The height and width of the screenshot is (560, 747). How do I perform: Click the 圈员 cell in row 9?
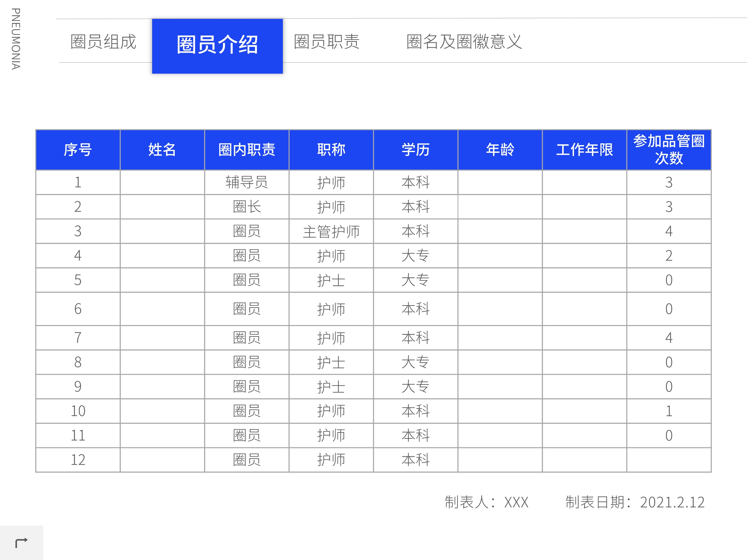(247, 387)
